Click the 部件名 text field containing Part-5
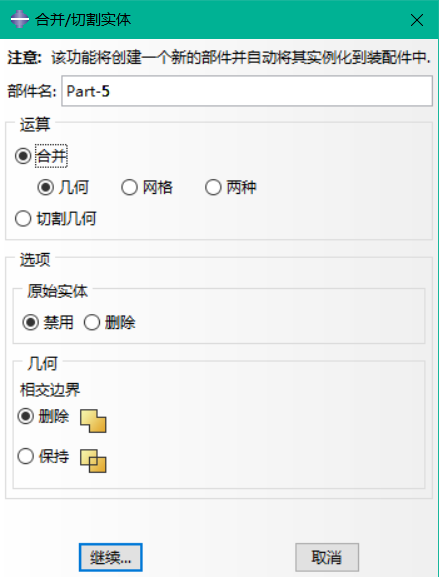This screenshot has width=439, height=577. tap(247, 91)
